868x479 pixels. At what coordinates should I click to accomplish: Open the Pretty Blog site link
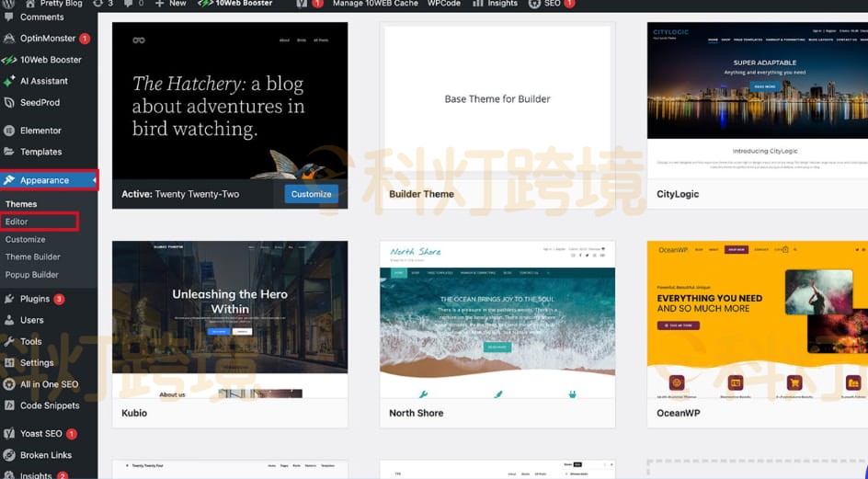(x=61, y=4)
